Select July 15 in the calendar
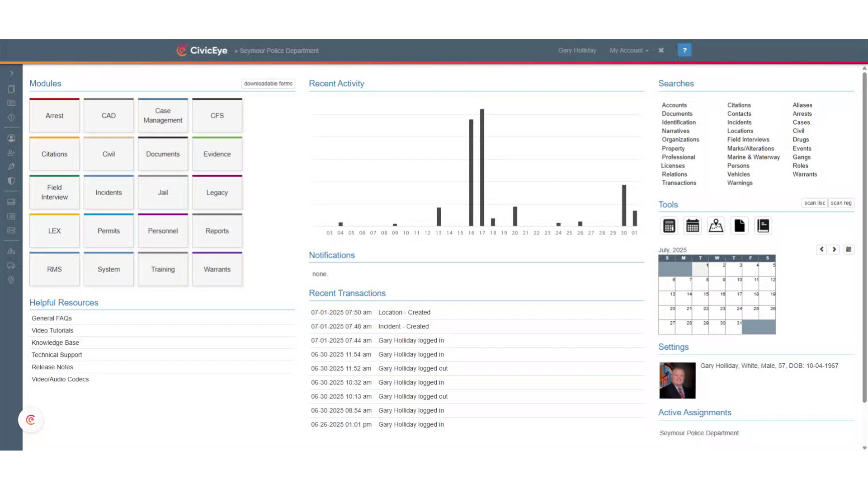Screen dimensions: 868x488 700,298
